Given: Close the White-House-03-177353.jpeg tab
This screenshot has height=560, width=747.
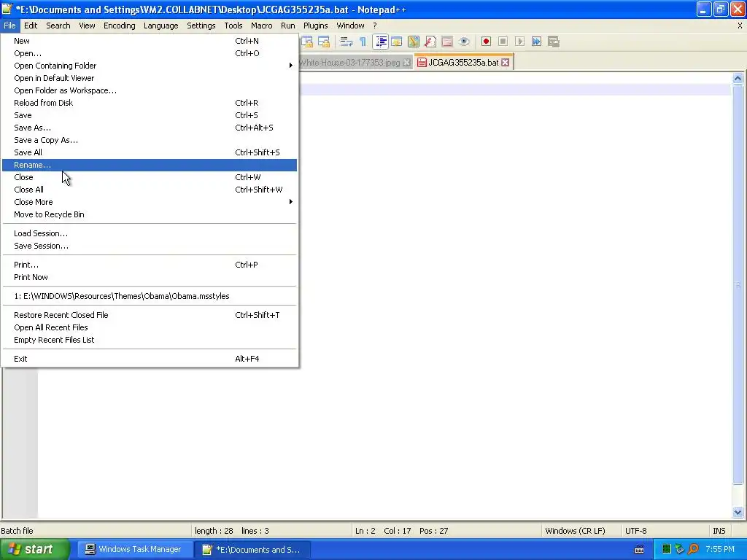Looking at the screenshot, I should pyautogui.click(x=406, y=63).
